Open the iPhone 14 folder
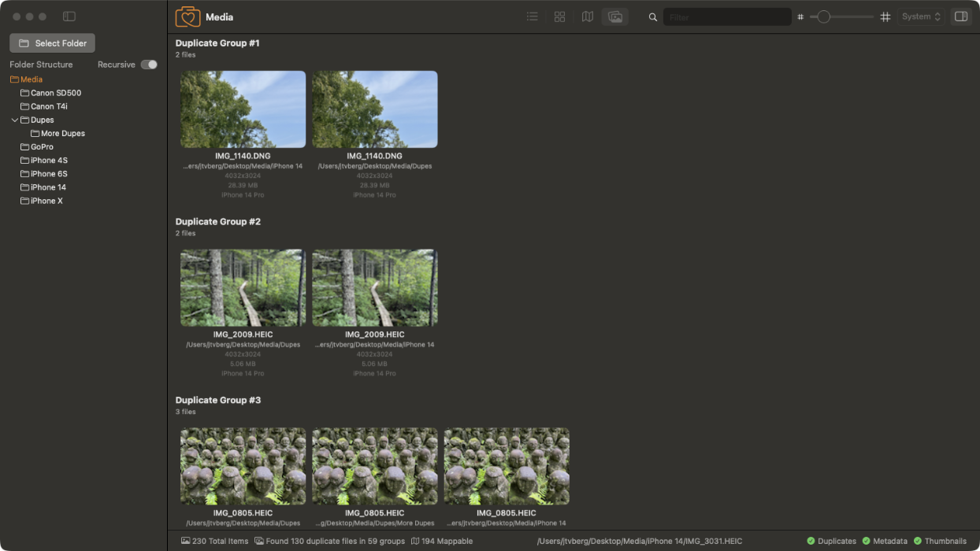Image resolution: width=980 pixels, height=551 pixels. [x=50, y=187]
